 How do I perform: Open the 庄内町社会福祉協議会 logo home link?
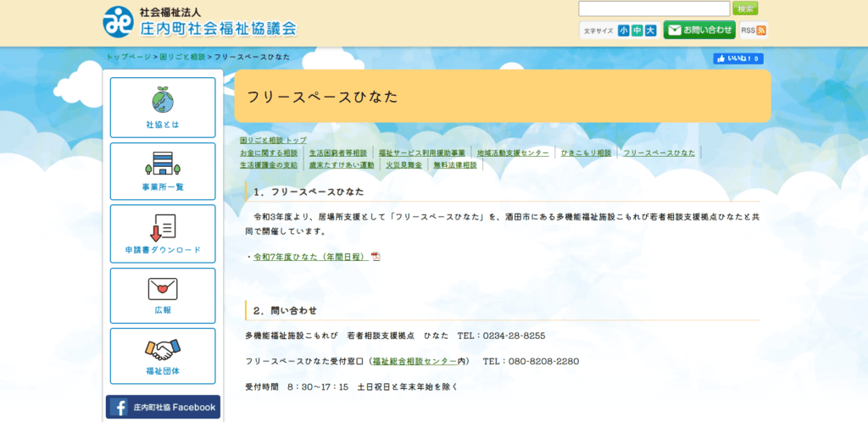pyautogui.click(x=200, y=21)
